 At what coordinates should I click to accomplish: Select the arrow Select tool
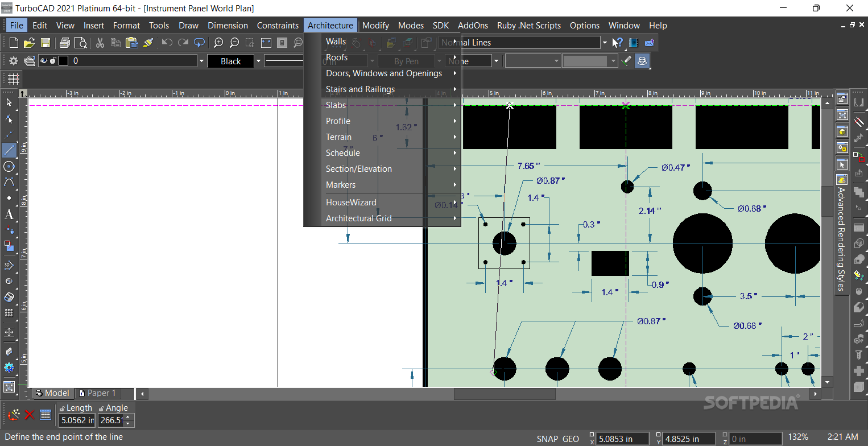[9, 102]
